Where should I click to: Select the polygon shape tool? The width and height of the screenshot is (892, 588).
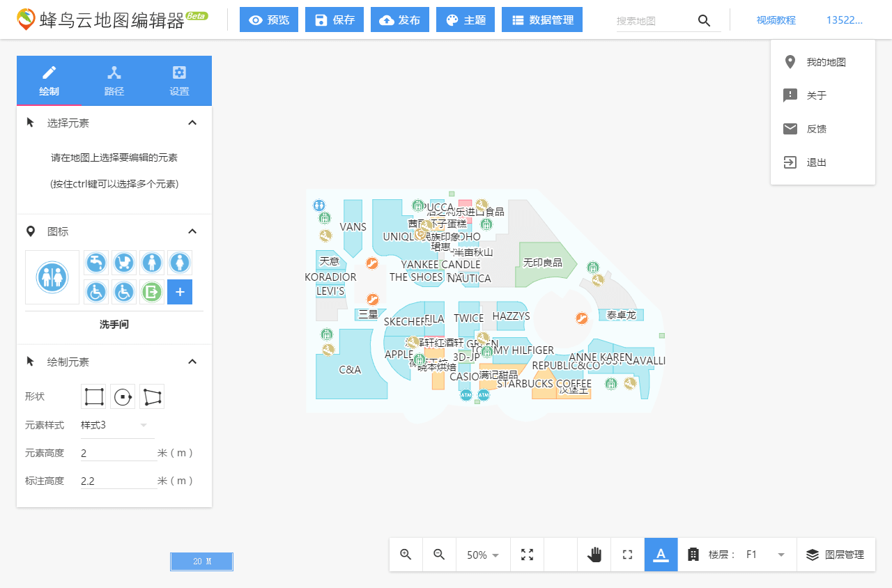click(x=152, y=396)
